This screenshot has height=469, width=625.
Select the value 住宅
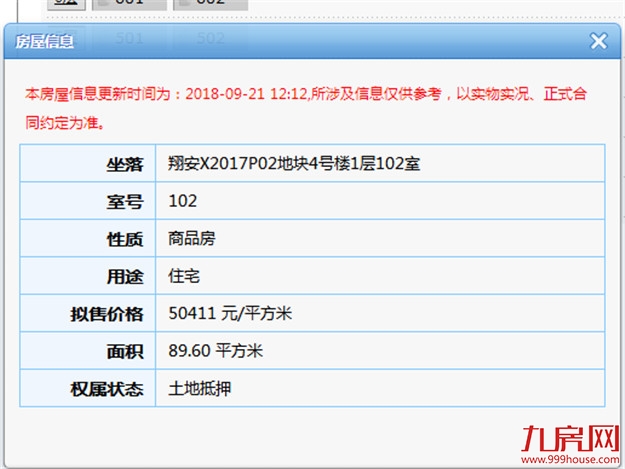(x=184, y=276)
